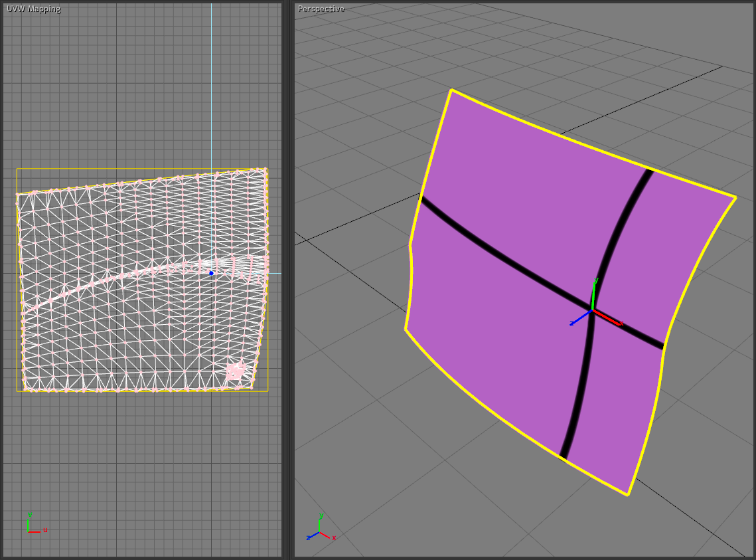756x560 pixels.
Task: Click the UVW Mapping viewport corner axis indicator
Action: click(x=33, y=525)
